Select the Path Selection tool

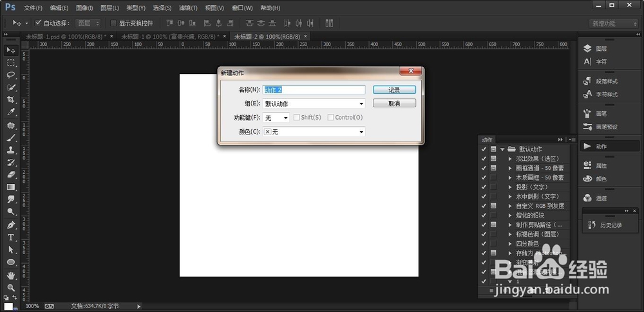11,250
